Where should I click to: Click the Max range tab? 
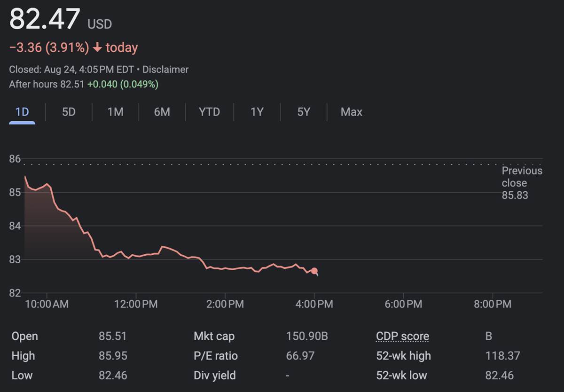click(352, 112)
